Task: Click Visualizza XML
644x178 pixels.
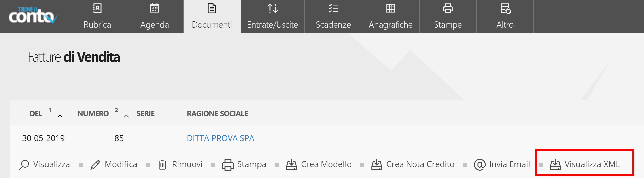Action: pos(585,164)
